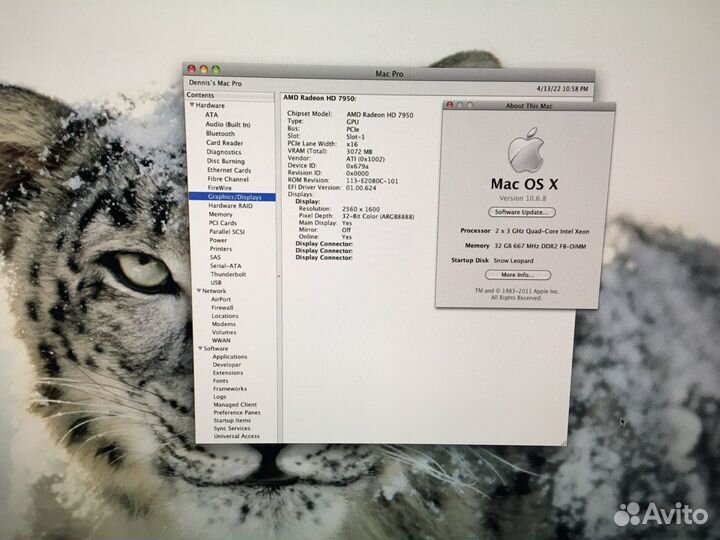
Task: Select AirPort under Network
Action: click(221, 299)
